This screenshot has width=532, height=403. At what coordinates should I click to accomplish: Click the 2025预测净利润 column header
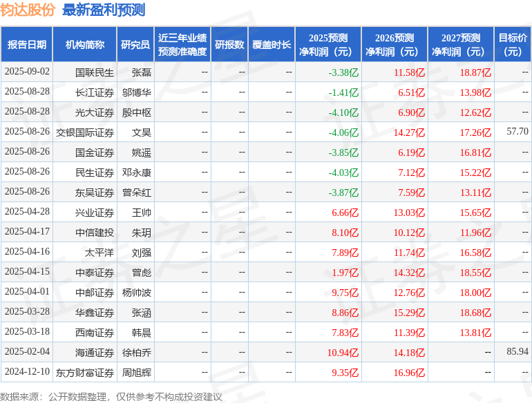[x=328, y=44]
